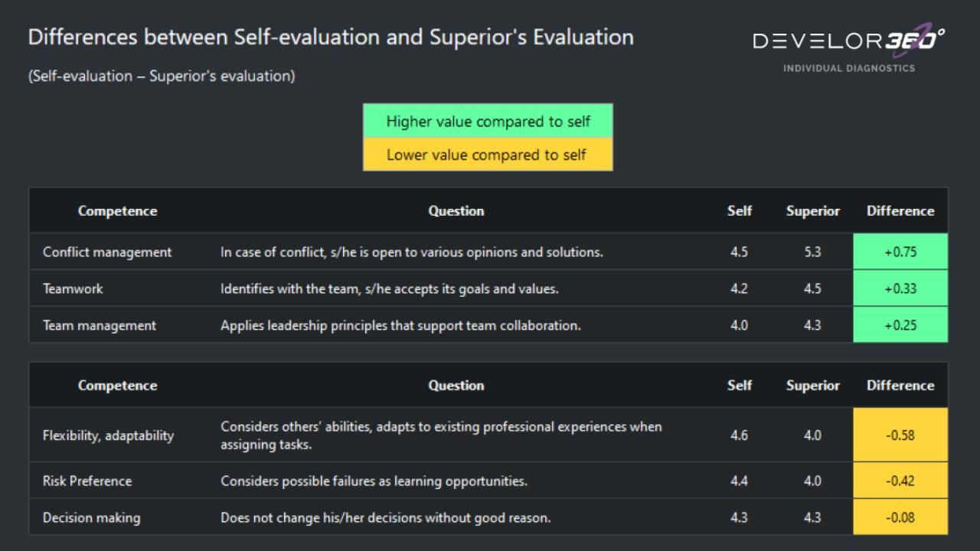The height and width of the screenshot is (551, 980).
Task: Click the +0.33 difference cell
Action: click(900, 289)
